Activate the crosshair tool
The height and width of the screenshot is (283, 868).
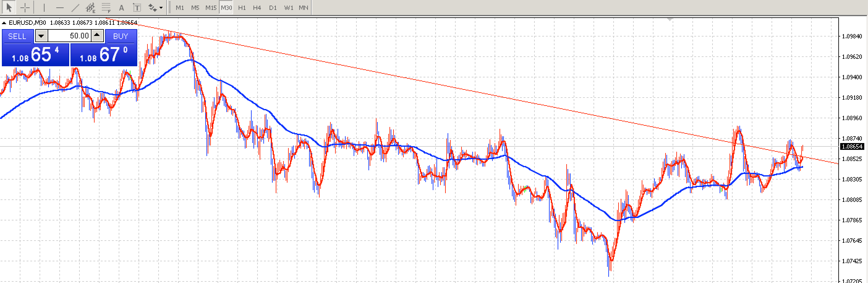click(x=25, y=7)
